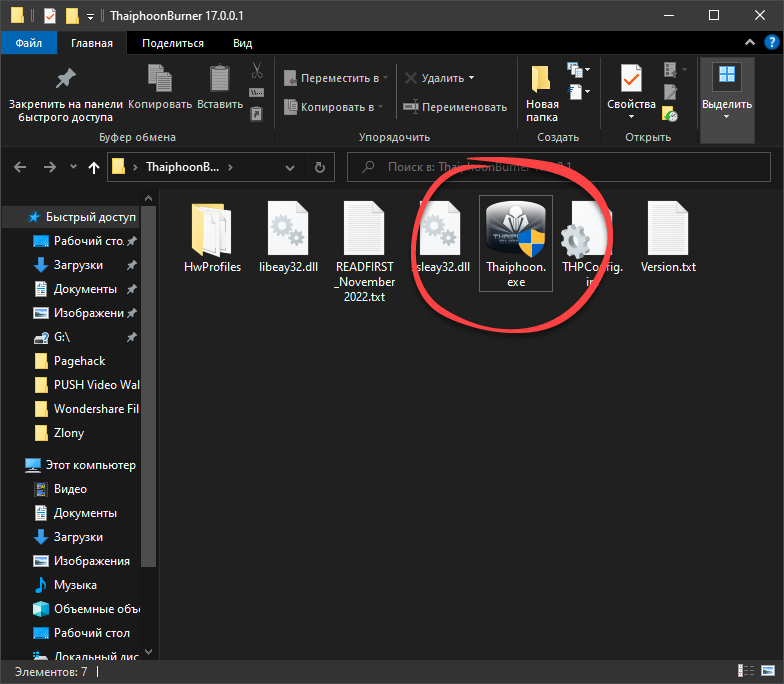
Task: Click the Edit file icon in Open group
Action: 670,92
